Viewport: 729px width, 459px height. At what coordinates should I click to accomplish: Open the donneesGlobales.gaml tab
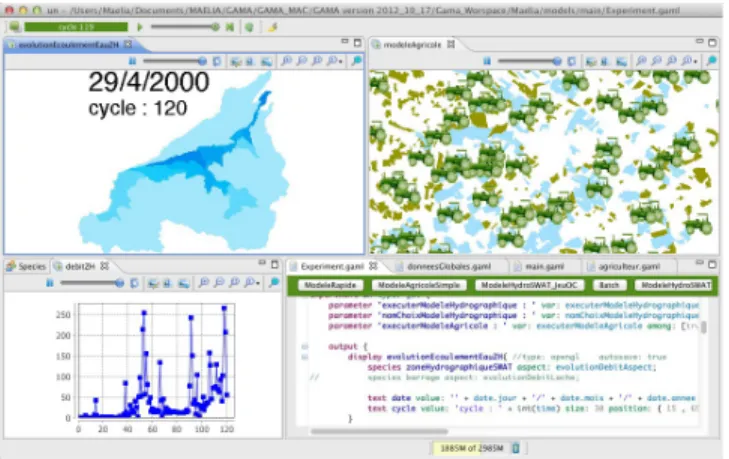pos(449,266)
